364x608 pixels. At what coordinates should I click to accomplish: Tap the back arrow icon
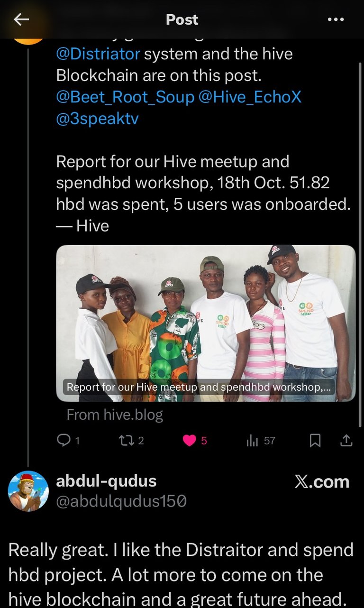pyautogui.click(x=21, y=19)
